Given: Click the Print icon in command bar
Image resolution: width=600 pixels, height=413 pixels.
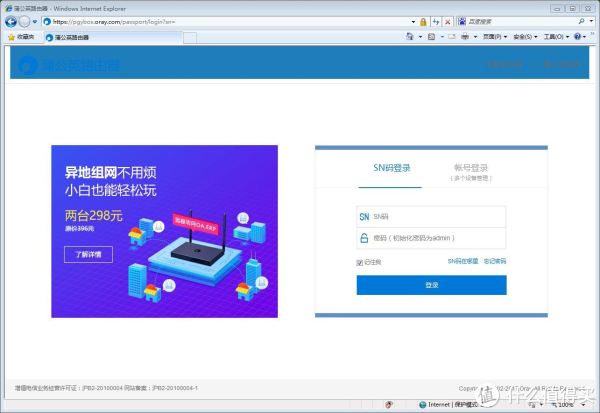Looking at the screenshot, I should pos(465,37).
